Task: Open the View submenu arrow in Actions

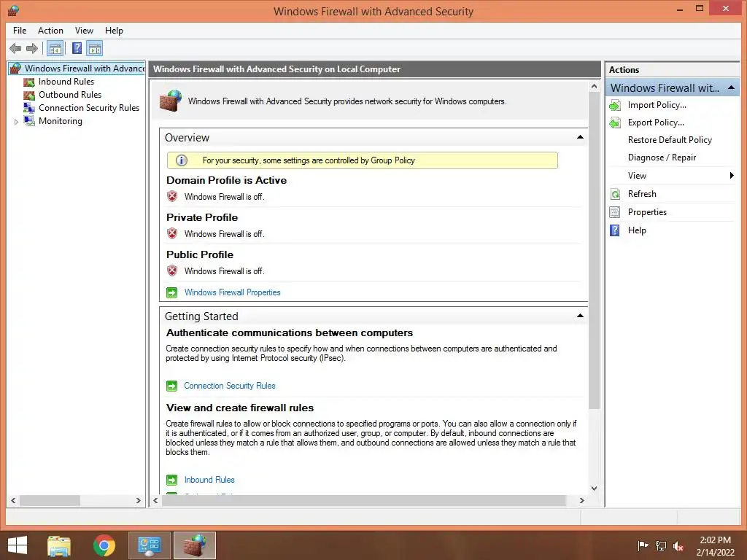Action: 732,175
